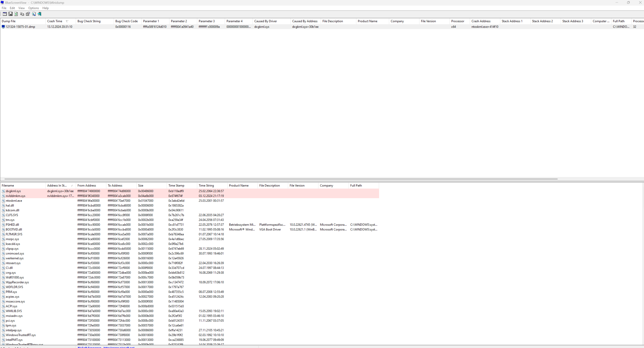Click the Copy Selected Items icon
644x348 pixels.
22,14
